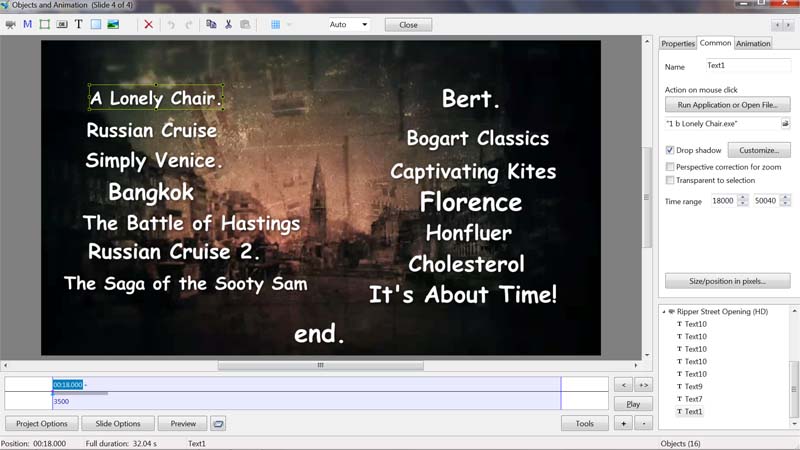800x450 pixels.
Task: Jump to next keypoint button
Action: tap(643, 385)
